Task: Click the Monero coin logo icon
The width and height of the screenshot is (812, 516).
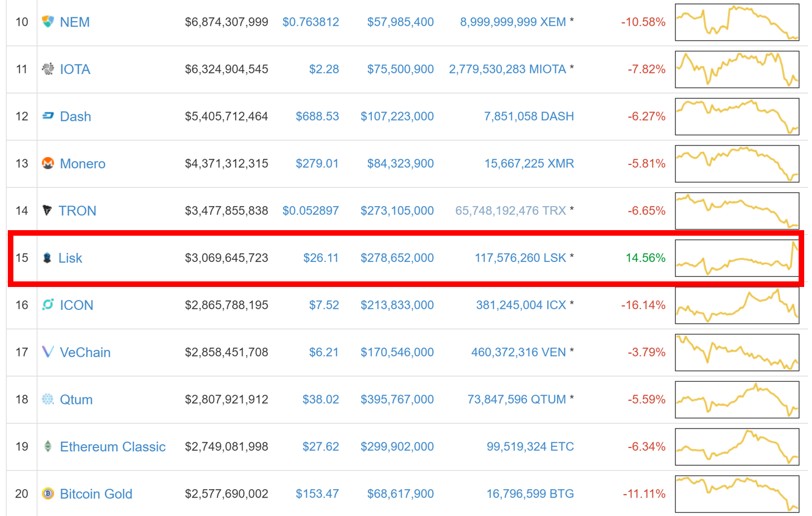Action: pos(48,163)
